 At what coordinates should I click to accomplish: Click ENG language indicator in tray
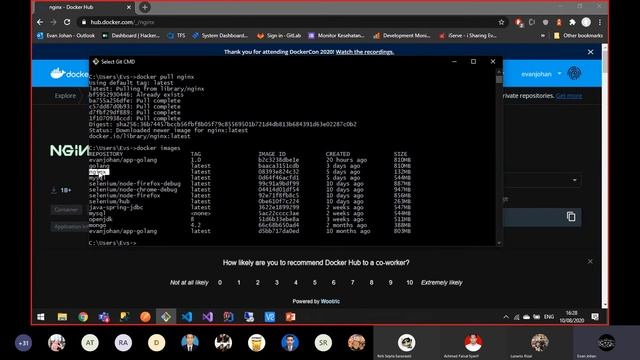point(549,317)
